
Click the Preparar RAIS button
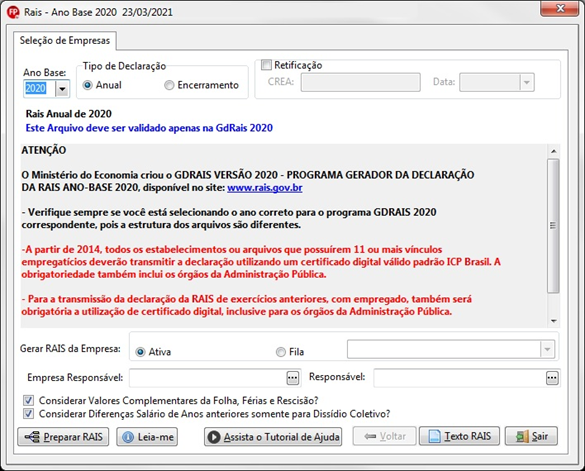point(63,437)
